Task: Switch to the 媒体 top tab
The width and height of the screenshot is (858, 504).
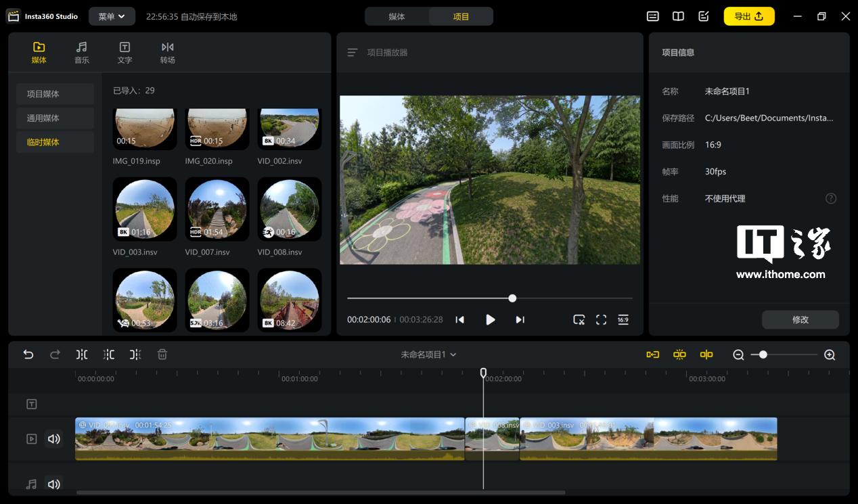Action: 397,16
